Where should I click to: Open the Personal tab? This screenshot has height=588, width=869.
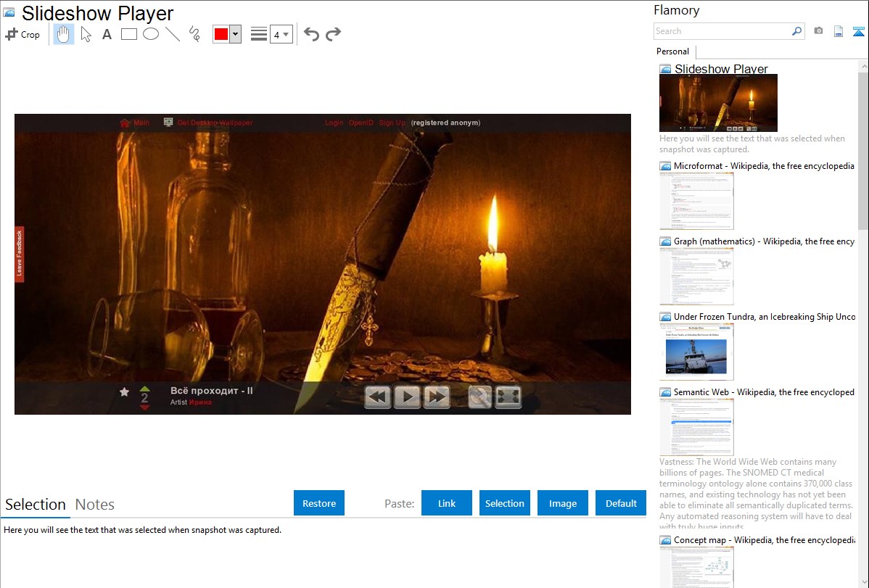point(672,51)
